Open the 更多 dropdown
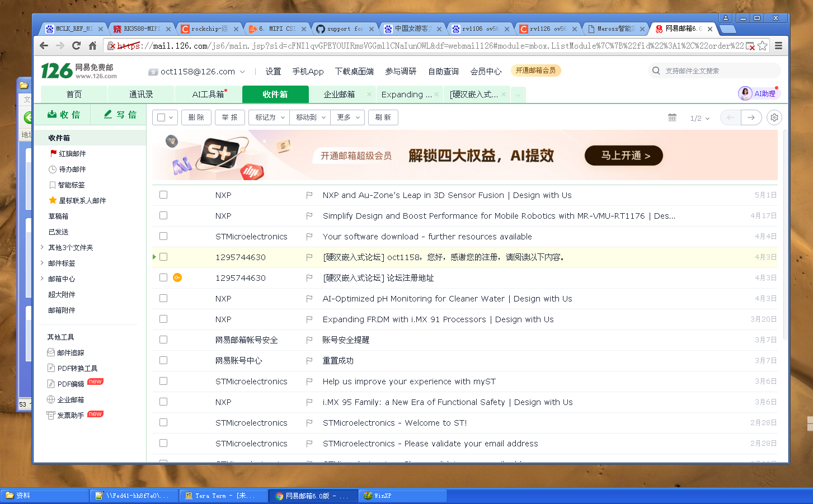Image resolution: width=813 pixels, height=504 pixels. click(347, 117)
